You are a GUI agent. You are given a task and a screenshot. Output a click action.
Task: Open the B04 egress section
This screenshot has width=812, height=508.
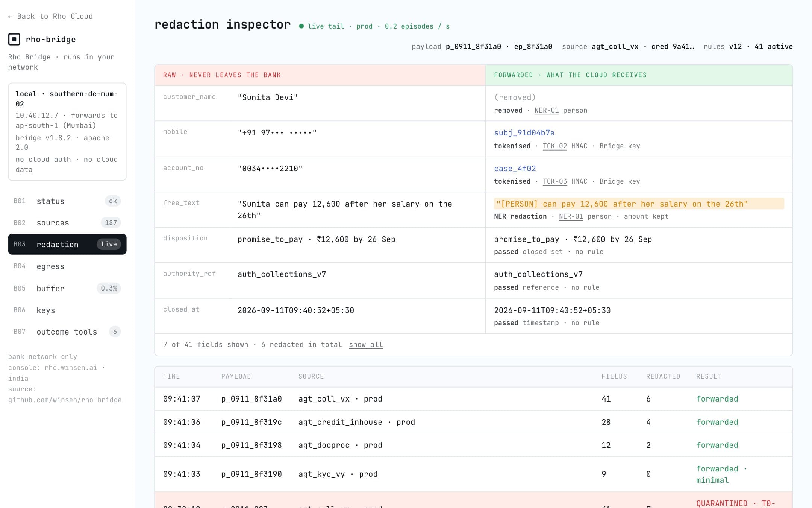(67, 266)
